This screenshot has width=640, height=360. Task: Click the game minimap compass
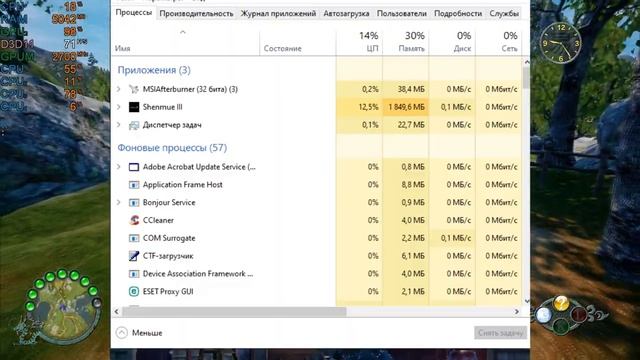pos(63,308)
